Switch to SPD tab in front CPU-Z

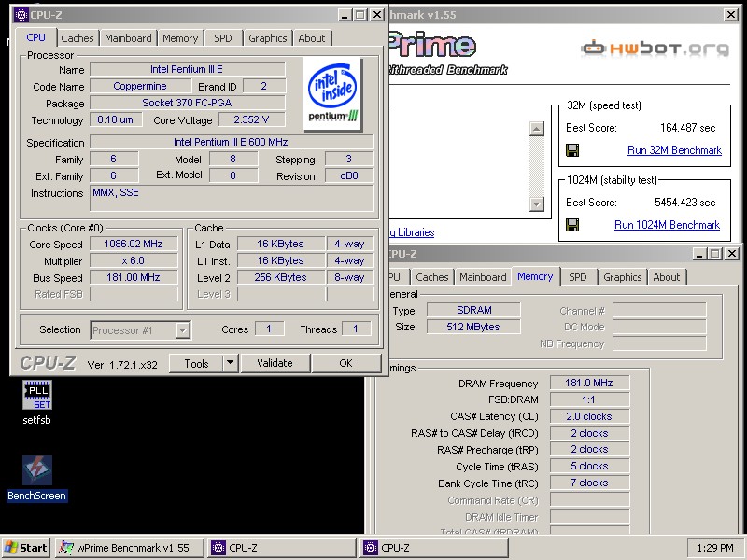pyautogui.click(x=223, y=38)
